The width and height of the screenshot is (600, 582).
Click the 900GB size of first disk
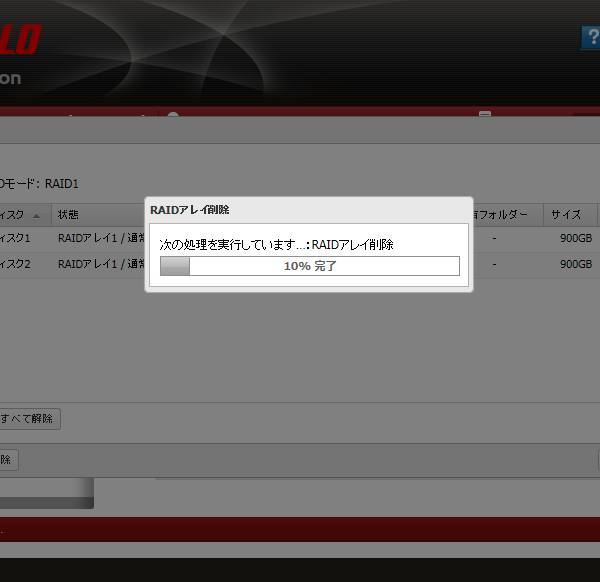point(575,239)
